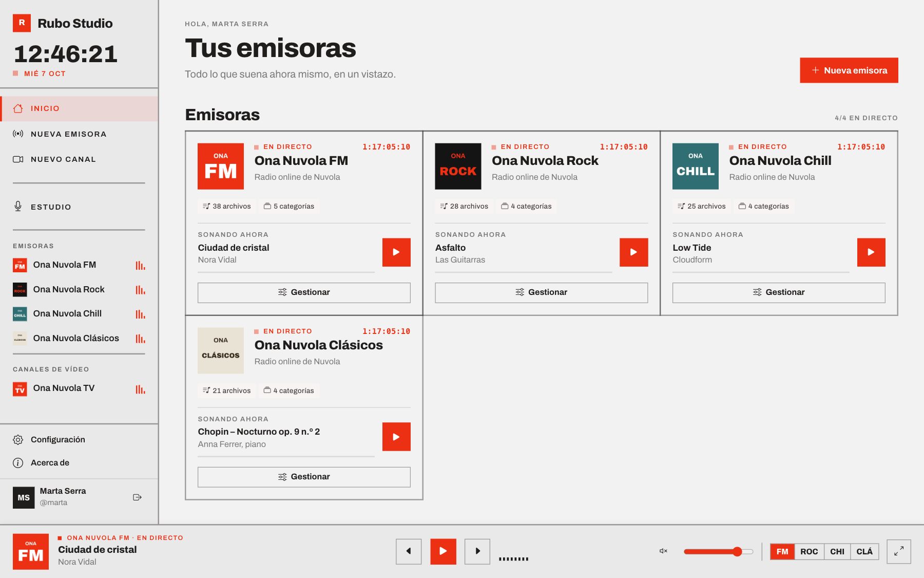Open Configuración settings
The image size is (924, 578).
pyautogui.click(x=80, y=440)
